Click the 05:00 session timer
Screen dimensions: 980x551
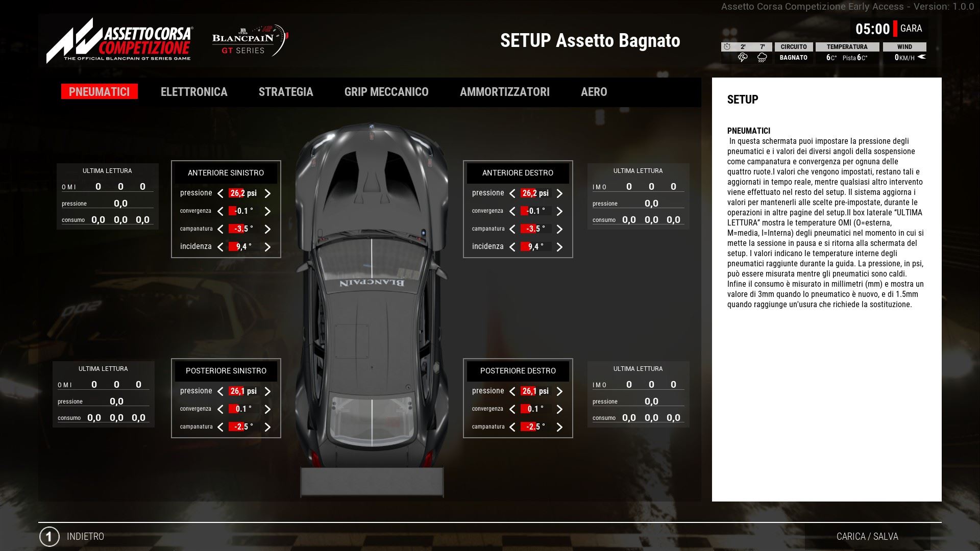click(x=873, y=29)
